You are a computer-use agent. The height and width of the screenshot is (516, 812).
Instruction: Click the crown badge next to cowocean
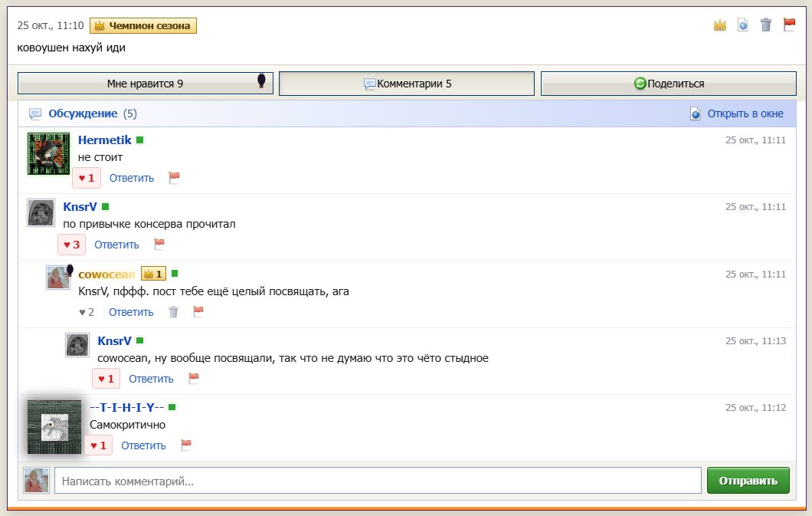coord(153,274)
